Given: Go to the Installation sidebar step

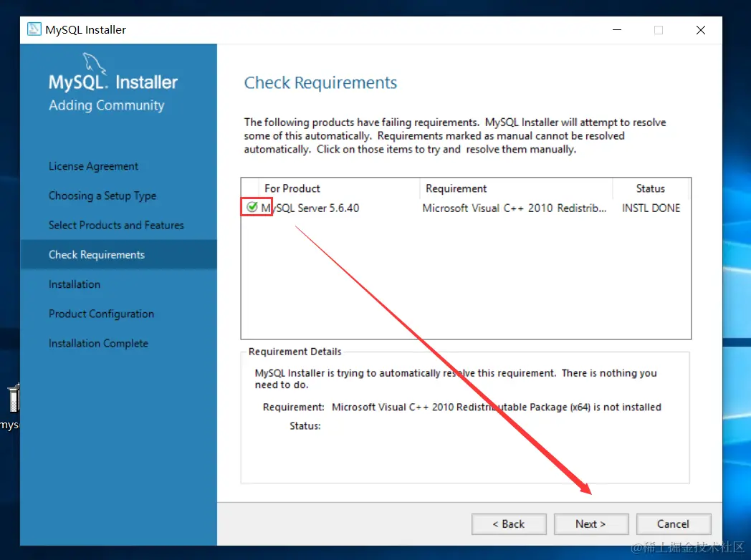Looking at the screenshot, I should 75,284.
